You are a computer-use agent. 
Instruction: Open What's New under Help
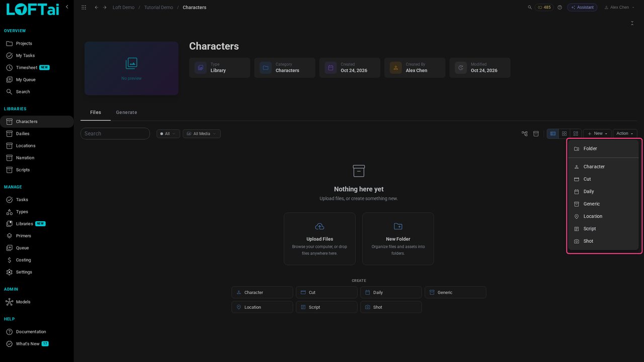click(x=37, y=344)
